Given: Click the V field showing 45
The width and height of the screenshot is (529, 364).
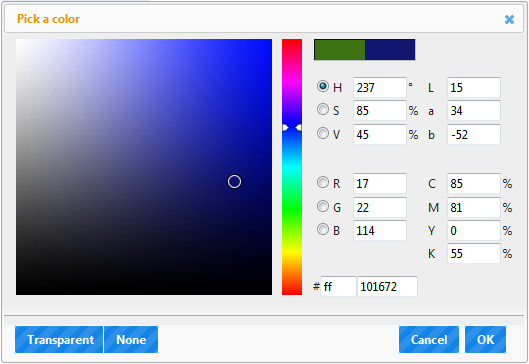Looking at the screenshot, I should (380, 134).
